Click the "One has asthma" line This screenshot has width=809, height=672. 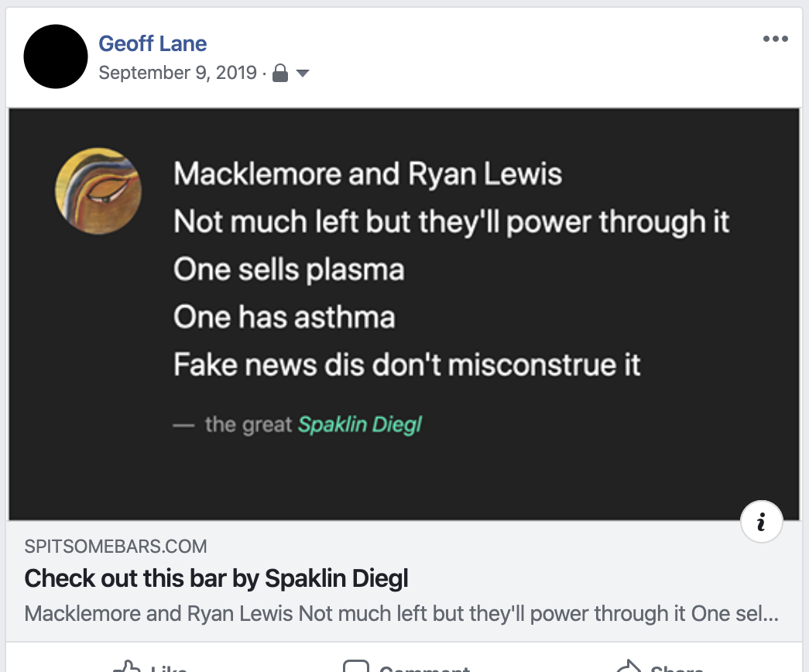tap(284, 317)
